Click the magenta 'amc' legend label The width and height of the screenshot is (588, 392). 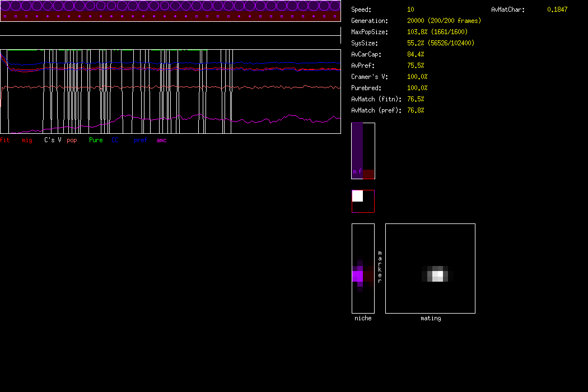(x=161, y=140)
